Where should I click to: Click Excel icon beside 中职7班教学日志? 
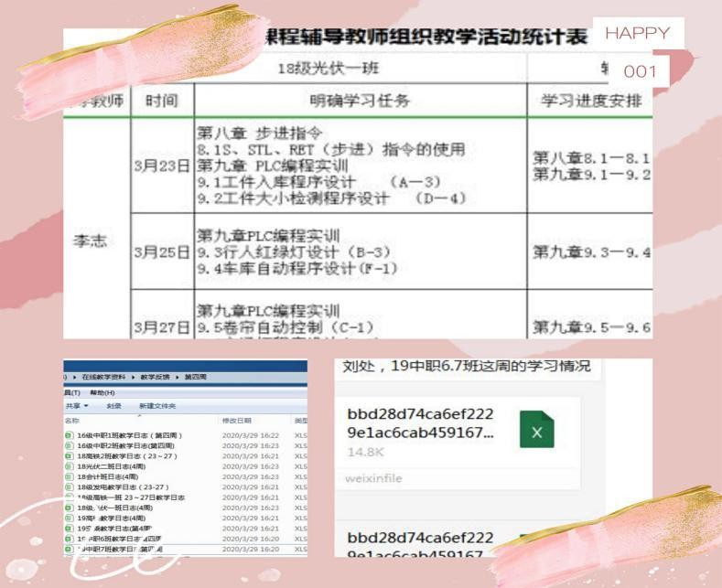pos(70,550)
